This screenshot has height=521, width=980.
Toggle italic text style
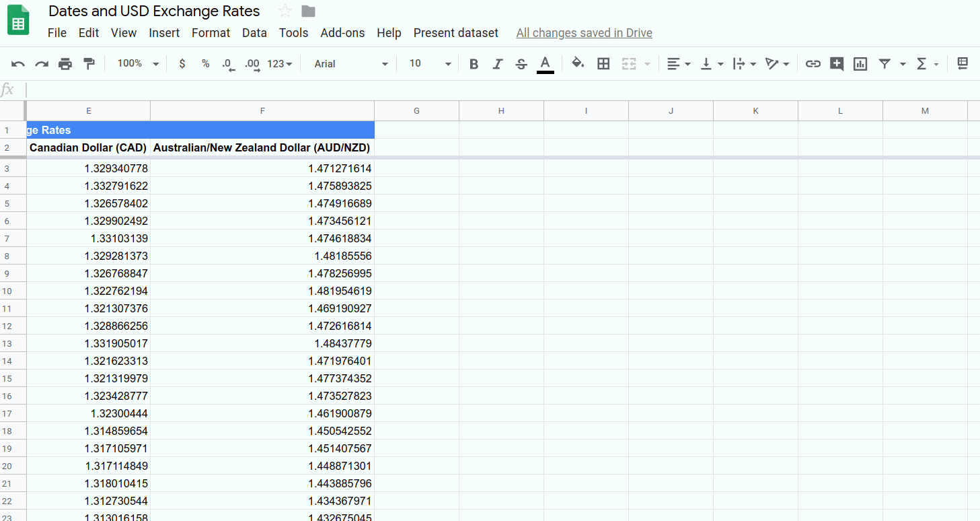point(498,64)
